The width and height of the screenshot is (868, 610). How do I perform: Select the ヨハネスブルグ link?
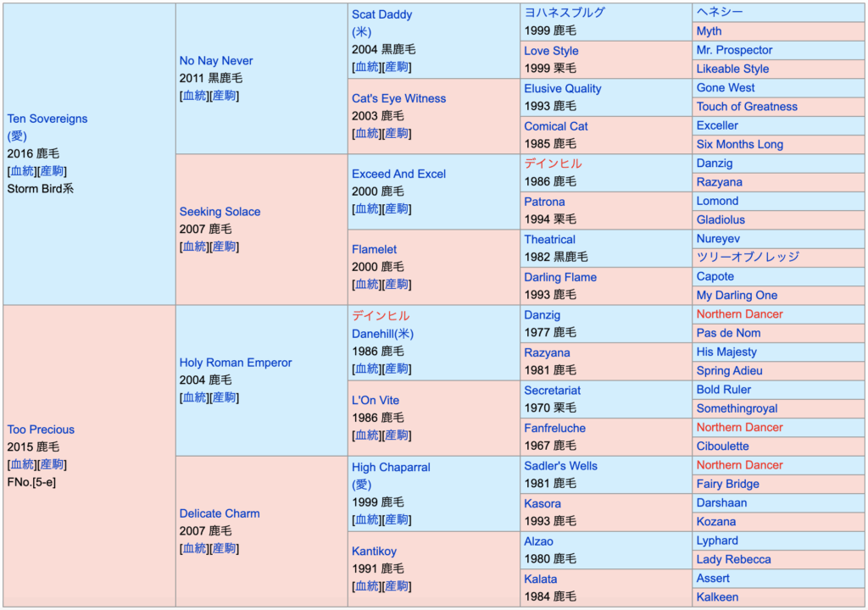pyautogui.click(x=564, y=13)
